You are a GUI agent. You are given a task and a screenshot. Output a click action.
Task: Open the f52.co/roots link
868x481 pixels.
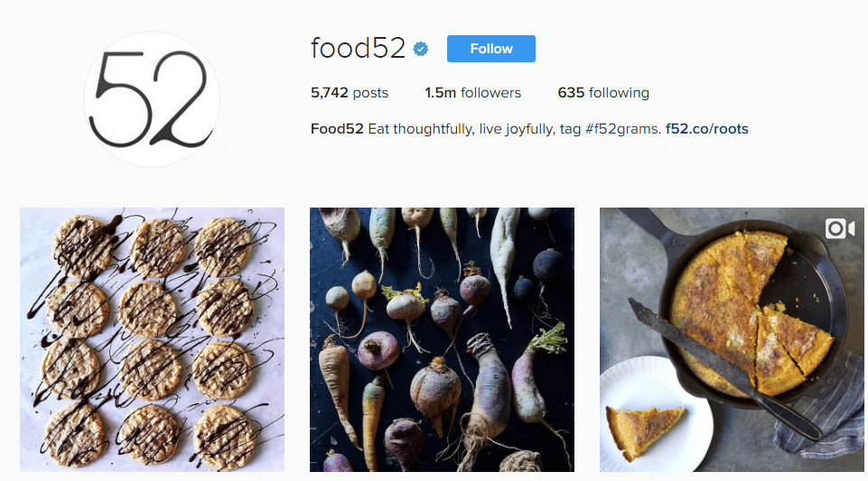point(707,128)
